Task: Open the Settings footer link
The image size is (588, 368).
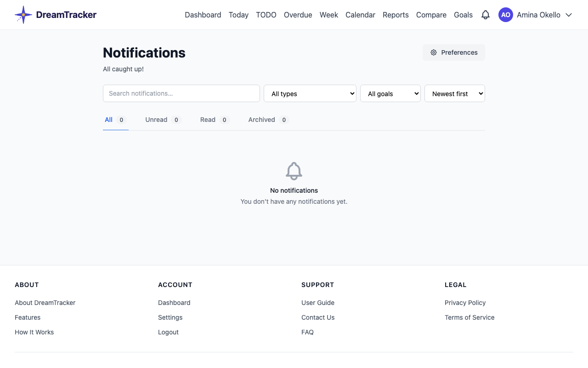Action: pos(170,317)
